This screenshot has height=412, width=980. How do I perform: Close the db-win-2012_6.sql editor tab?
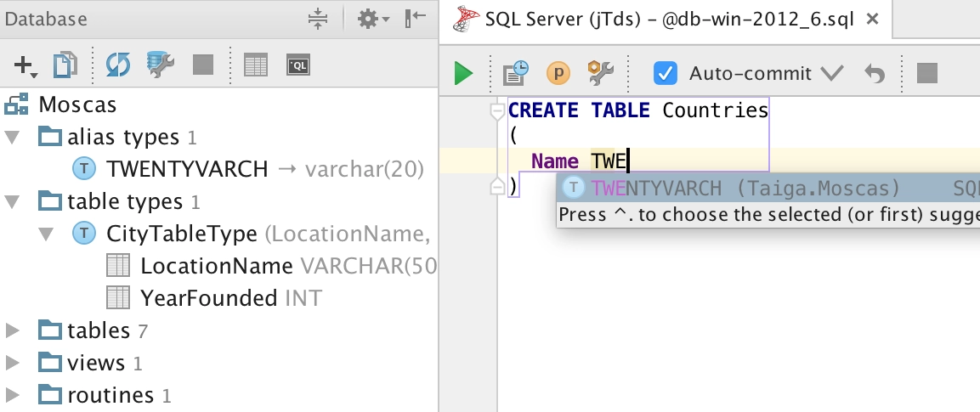[x=872, y=20]
